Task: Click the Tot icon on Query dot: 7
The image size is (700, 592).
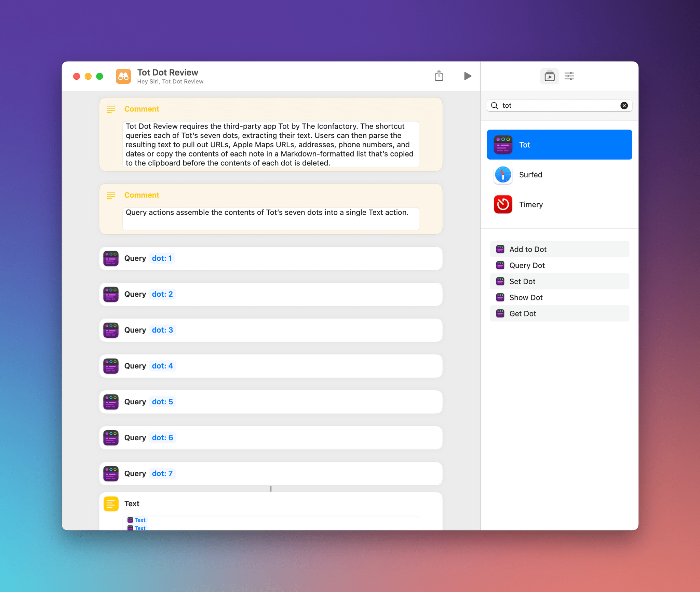Action: [111, 474]
